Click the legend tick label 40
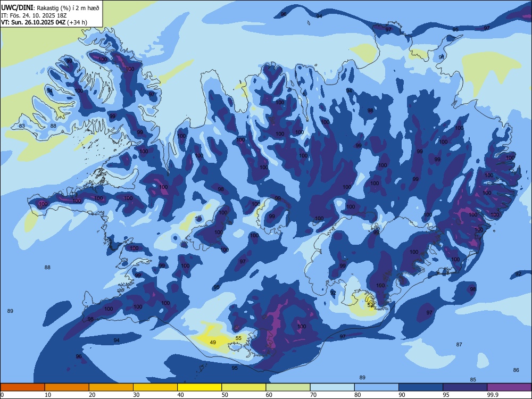532x399 pixels. (x=180, y=395)
